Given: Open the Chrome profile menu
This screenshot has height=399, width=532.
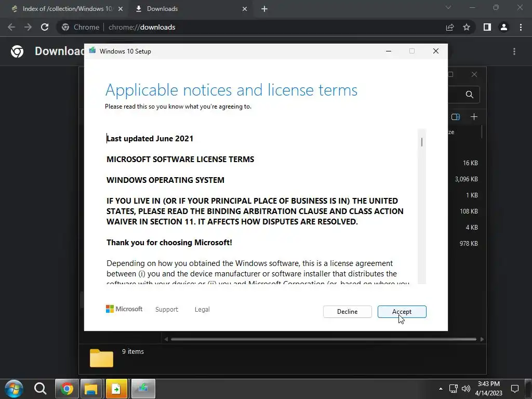Looking at the screenshot, I should tap(504, 27).
